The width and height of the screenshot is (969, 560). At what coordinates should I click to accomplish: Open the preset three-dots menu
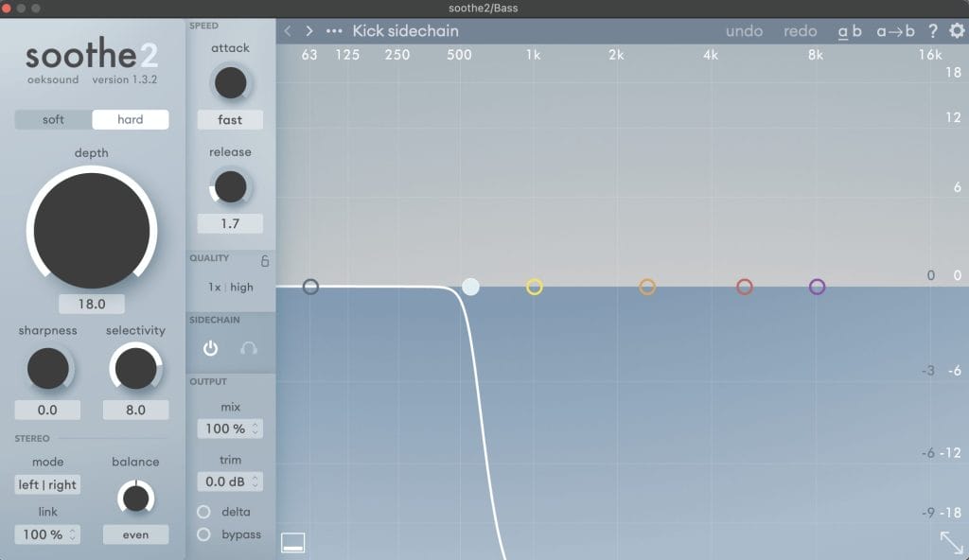[334, 31]
